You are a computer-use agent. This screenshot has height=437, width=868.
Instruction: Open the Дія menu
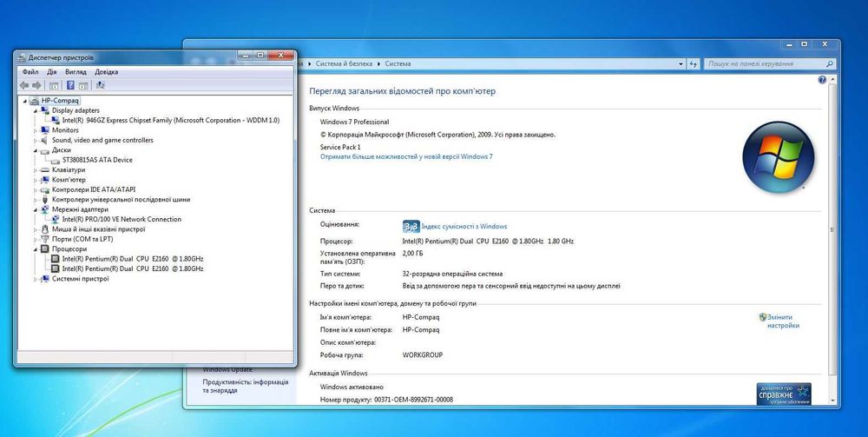point(51,72)
